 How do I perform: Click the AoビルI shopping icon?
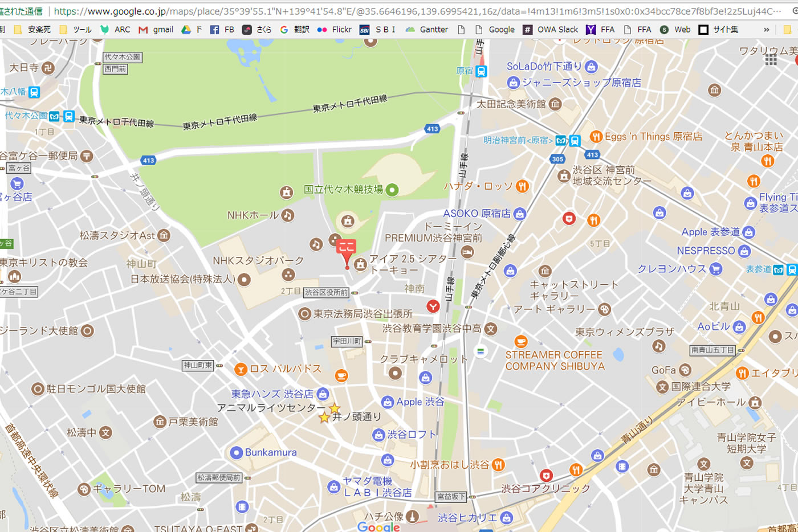pos(739,327)
